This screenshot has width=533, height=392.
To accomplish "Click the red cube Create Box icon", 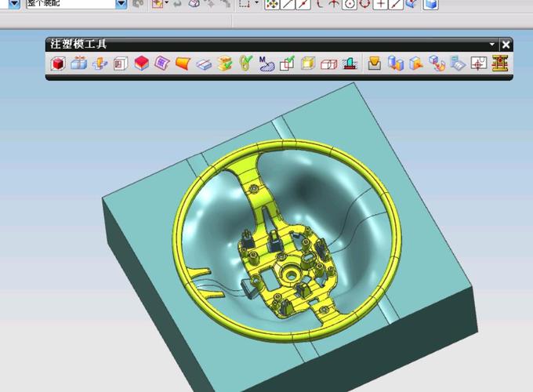I will [x=58, y=64].
